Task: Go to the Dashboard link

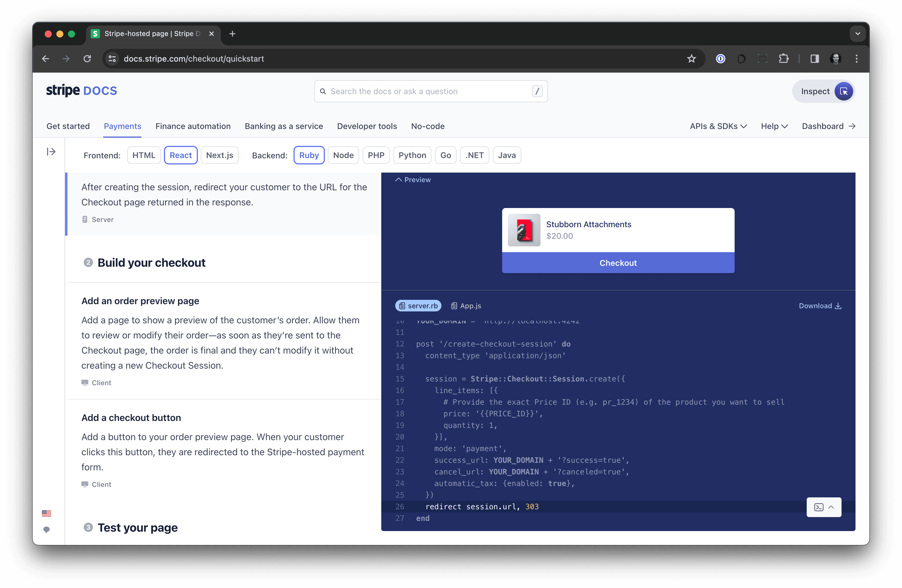Action: [x=828, y=126]
